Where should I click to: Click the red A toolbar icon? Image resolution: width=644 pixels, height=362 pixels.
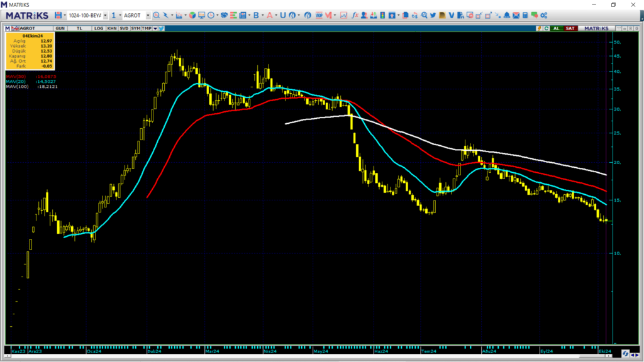click(269, 15)
